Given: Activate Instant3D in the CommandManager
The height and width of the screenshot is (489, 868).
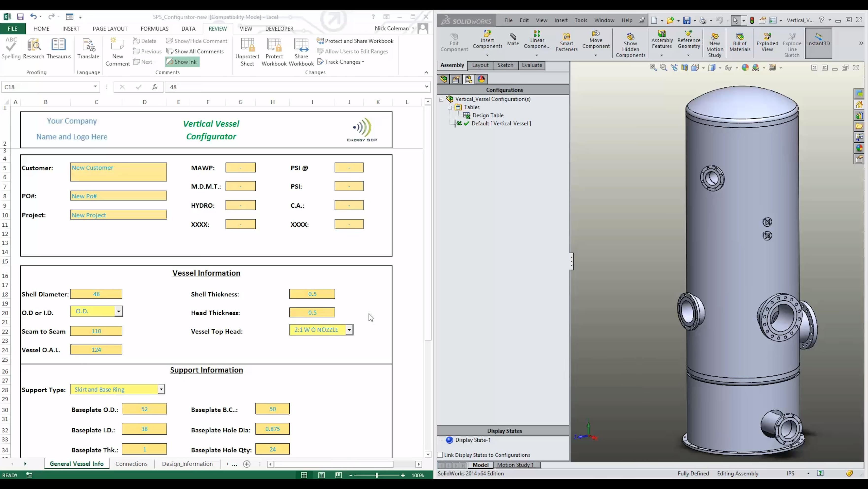Looking at the screenshot, I should 819,42.
